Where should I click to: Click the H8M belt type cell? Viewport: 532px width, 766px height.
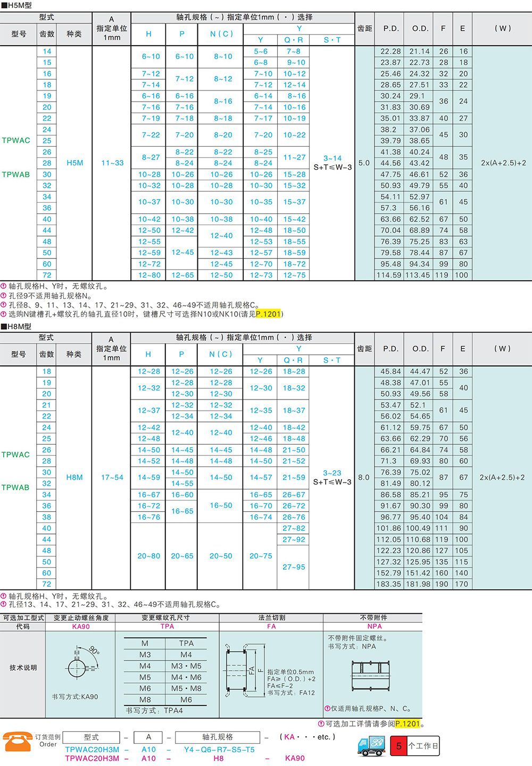74,477
